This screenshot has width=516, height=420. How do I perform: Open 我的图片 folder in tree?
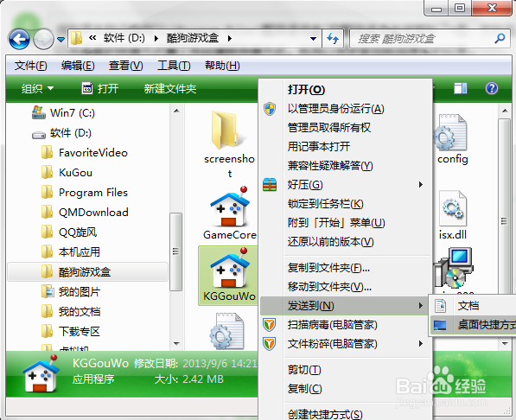71,291
